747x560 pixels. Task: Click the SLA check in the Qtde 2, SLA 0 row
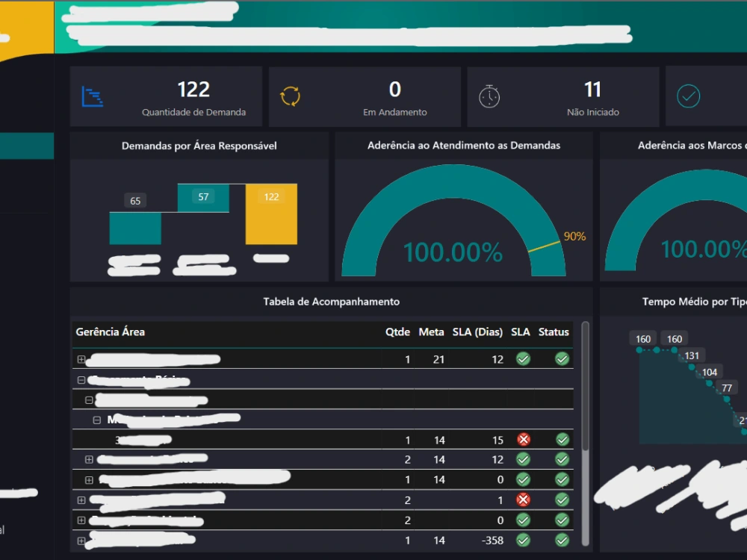(524, 520)
